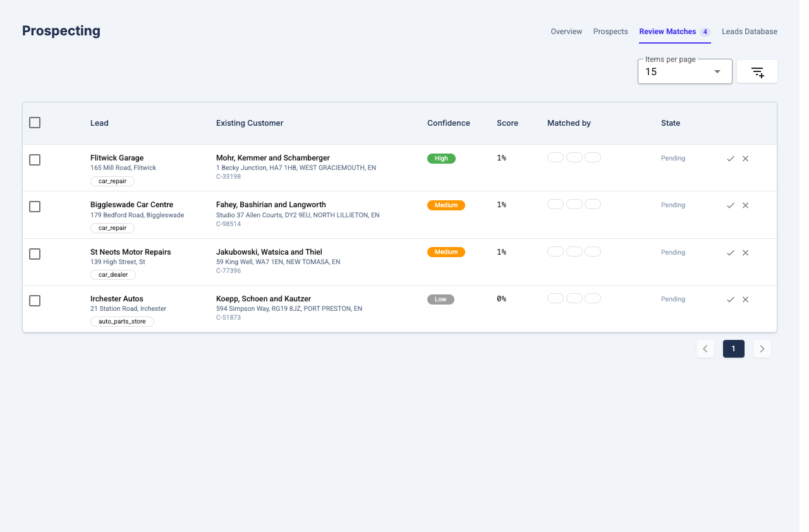Click the Lead column header
The image size is (809, 532).
[x=99, y=123]
